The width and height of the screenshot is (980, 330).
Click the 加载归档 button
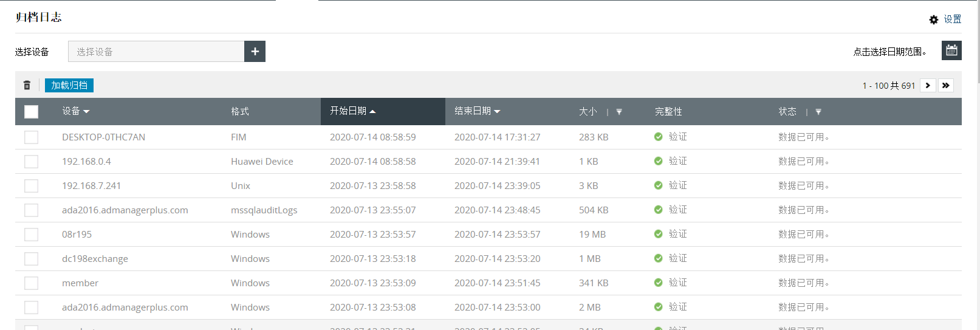point(69,85)
